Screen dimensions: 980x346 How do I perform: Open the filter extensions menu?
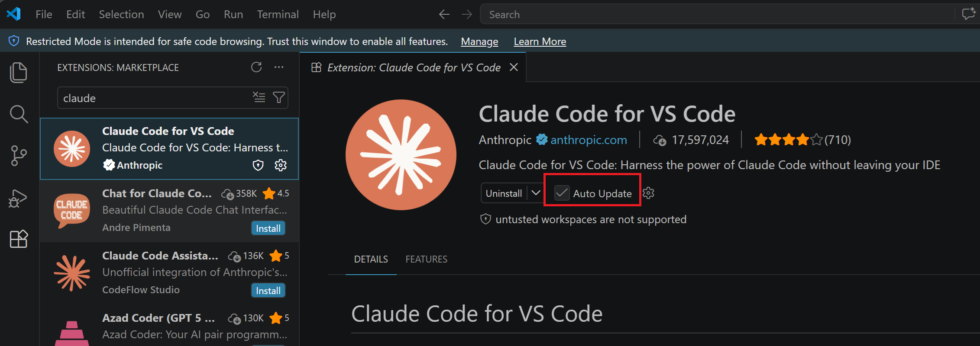point(279,97)
